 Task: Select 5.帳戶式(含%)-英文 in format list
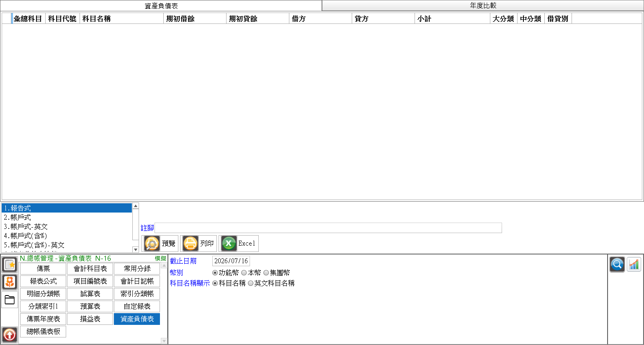click(x=67, y=245)
